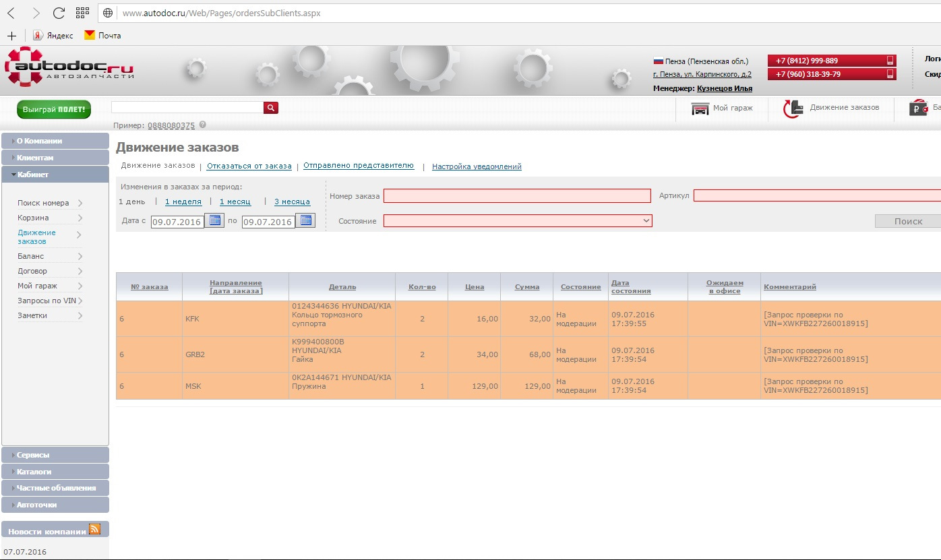
Task: Expand the Каталоги sidebar section
Action: [x=55, y=472]
